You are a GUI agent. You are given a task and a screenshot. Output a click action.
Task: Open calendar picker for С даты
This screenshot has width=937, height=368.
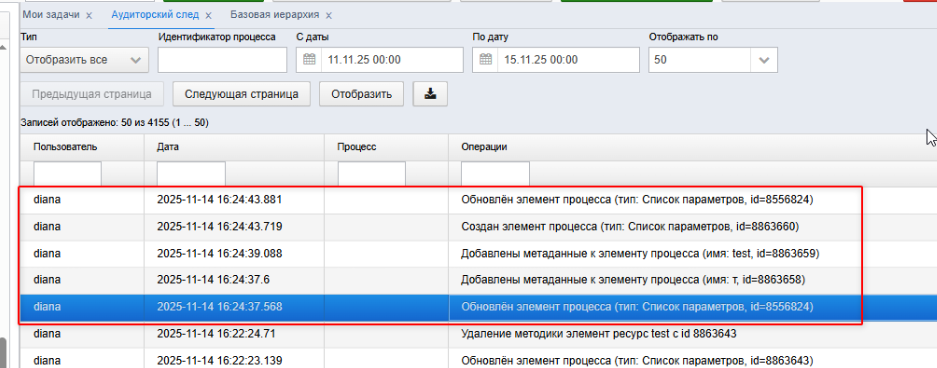(x=309, y=60)
